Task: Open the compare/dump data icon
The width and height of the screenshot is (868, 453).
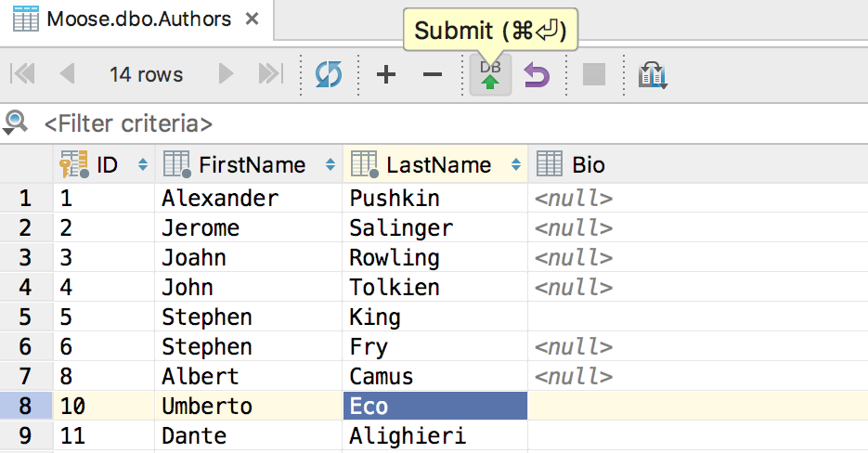Action: [652, 75]
